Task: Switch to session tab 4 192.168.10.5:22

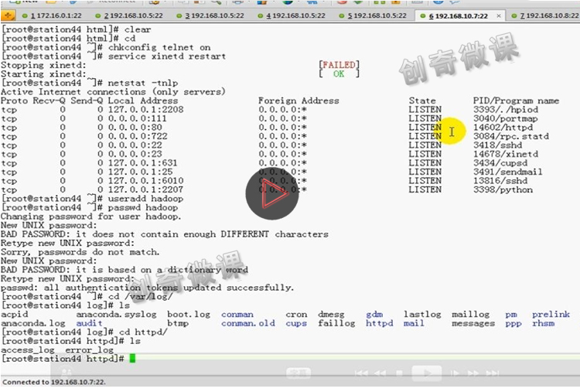Action: pyautogui.click(x=292, y=16)
